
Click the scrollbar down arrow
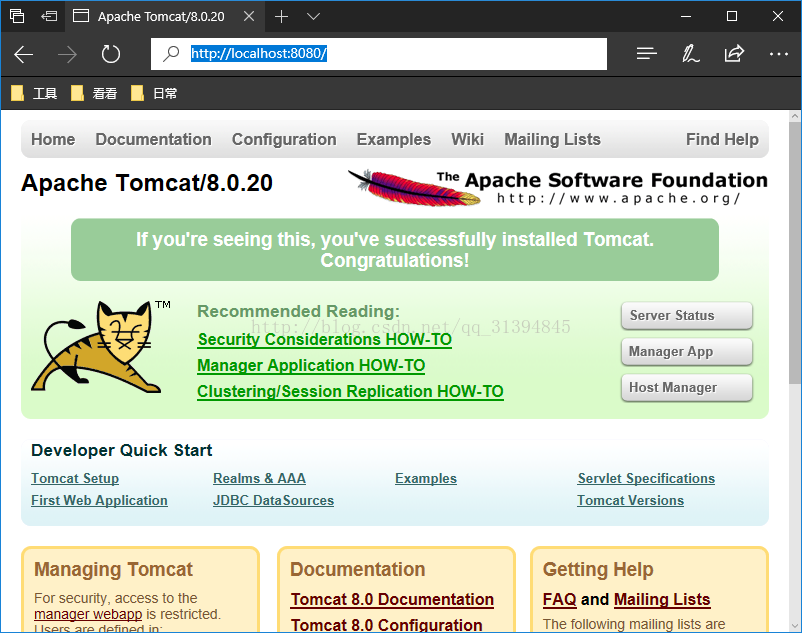tap(795, 625)
